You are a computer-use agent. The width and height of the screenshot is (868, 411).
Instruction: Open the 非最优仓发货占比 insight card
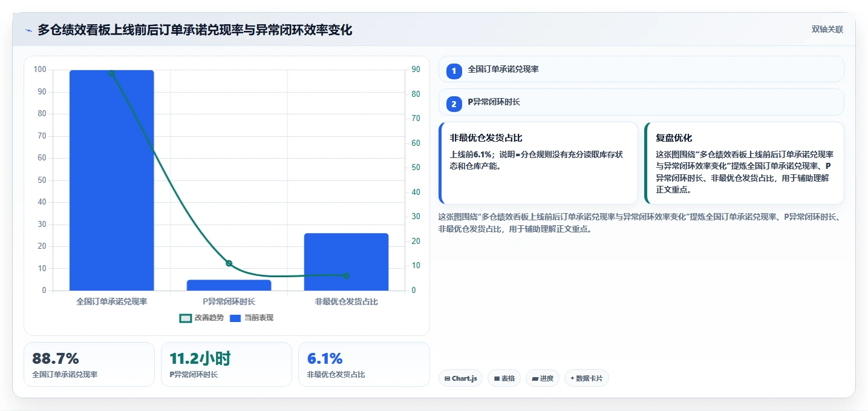pyautogui.click(x=538, y=163)
